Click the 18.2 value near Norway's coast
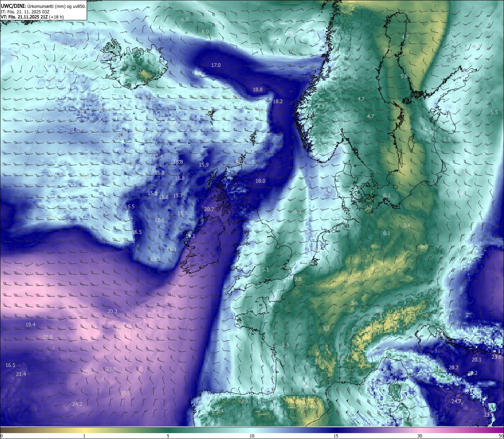Screen dimensions: 504x439 [278, 102]
